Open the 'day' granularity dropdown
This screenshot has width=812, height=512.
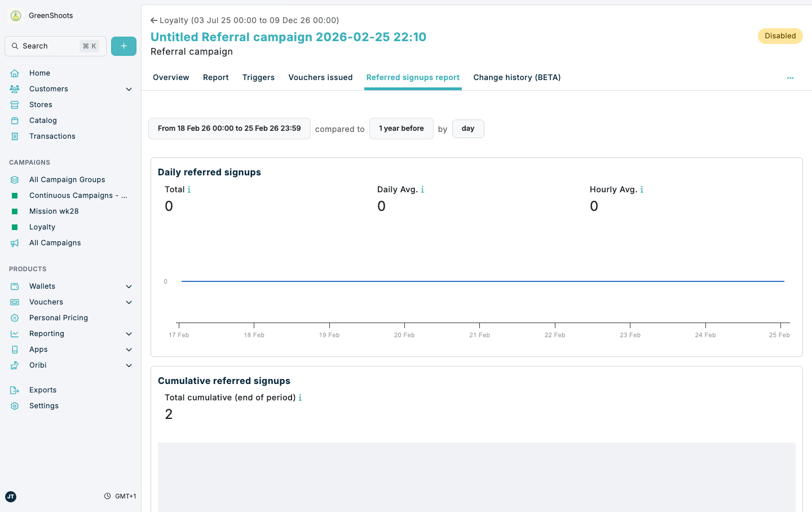(x=468, y=129)
